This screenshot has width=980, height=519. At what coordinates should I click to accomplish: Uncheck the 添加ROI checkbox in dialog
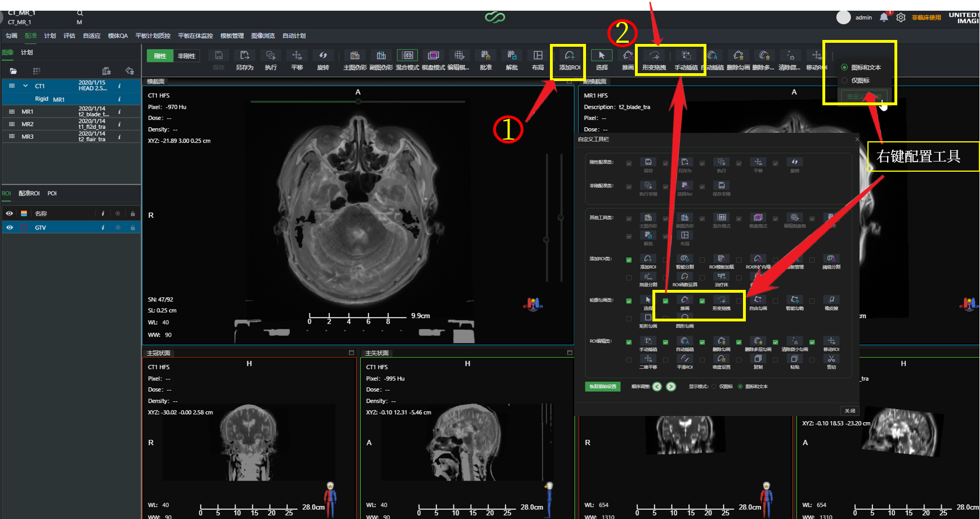click(x=629, y=260)
